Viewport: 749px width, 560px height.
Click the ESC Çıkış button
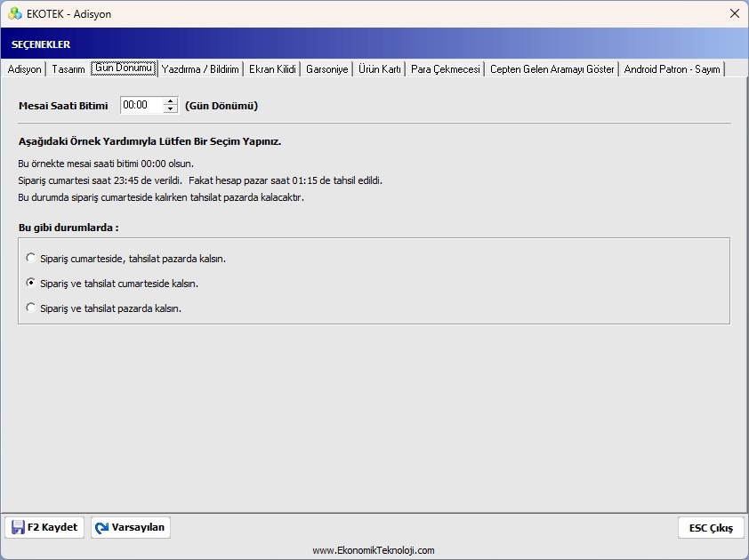tap(711, 527)
